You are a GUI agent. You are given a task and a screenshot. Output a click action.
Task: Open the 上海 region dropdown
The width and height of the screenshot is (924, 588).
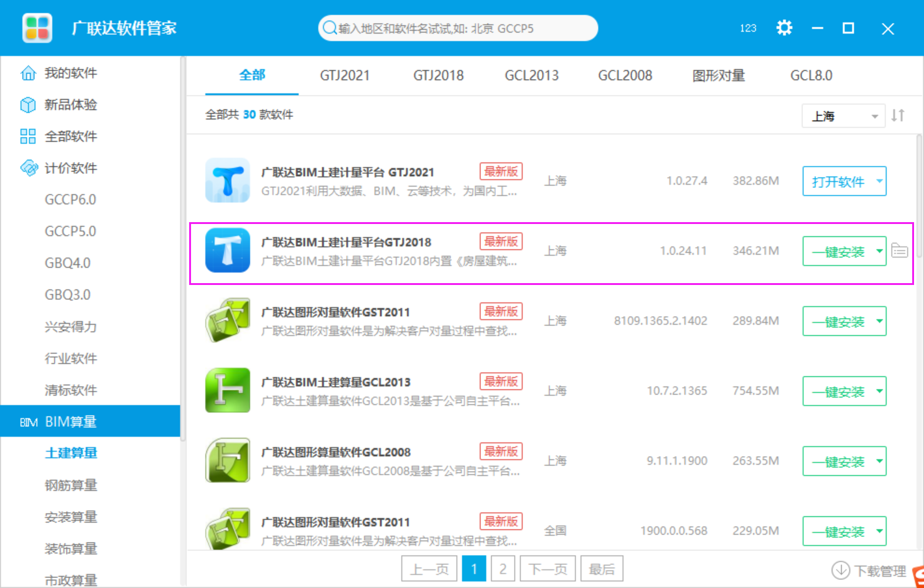coord(844,116)
